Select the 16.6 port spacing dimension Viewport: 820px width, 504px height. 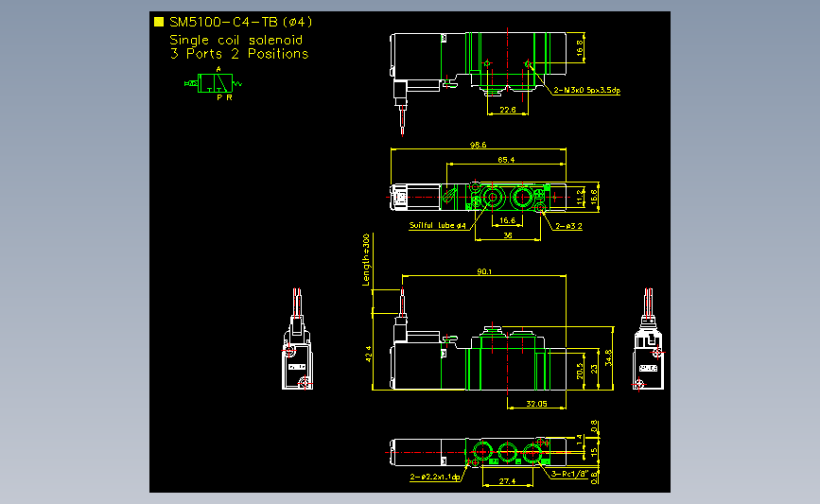(507, 220)
